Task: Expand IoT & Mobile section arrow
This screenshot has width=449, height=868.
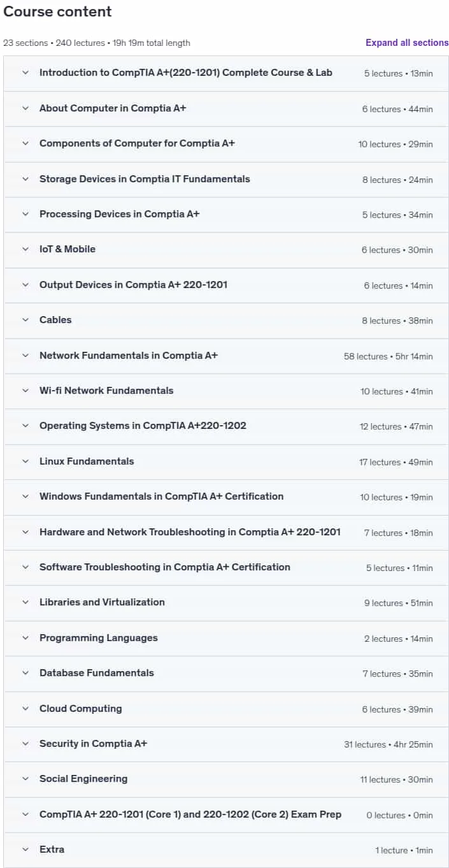Action: click(x=25, y=249)
